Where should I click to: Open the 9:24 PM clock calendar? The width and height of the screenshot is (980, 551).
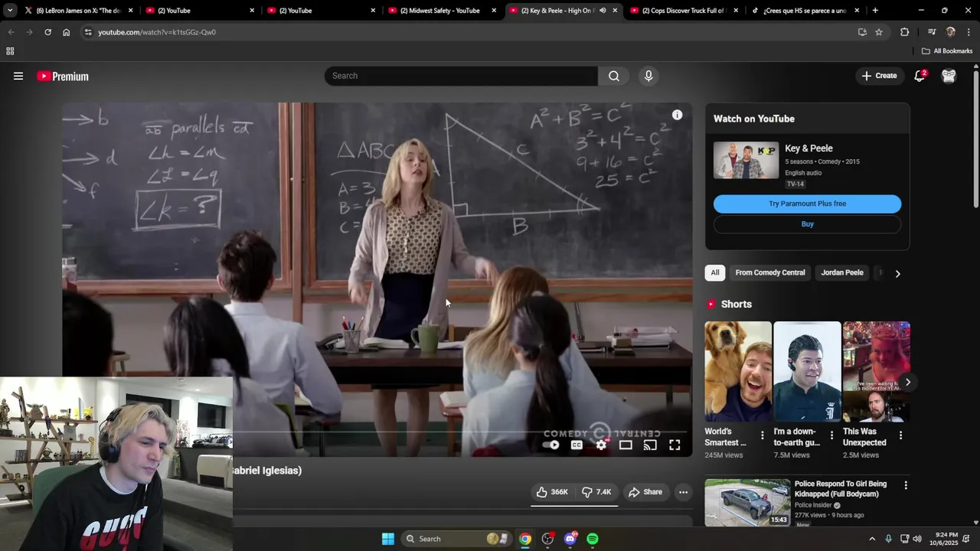click(946, 539)
